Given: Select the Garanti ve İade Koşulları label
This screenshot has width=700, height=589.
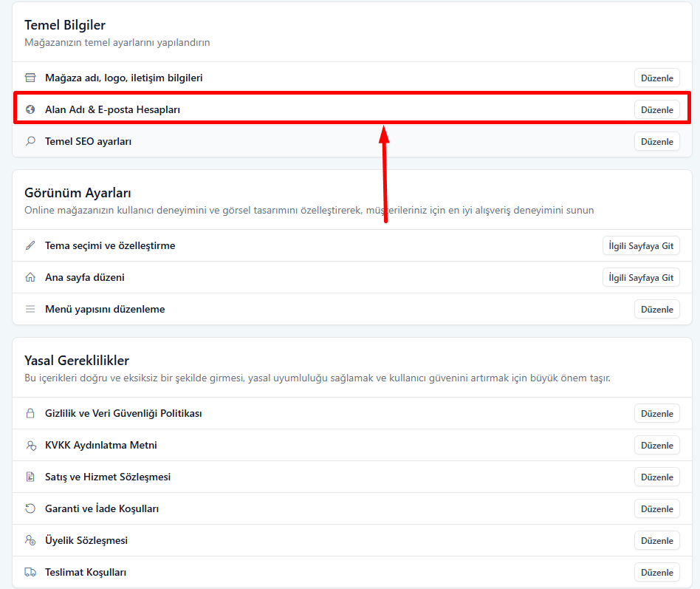Looking at the screenshot, I should [x=102, y=508].
